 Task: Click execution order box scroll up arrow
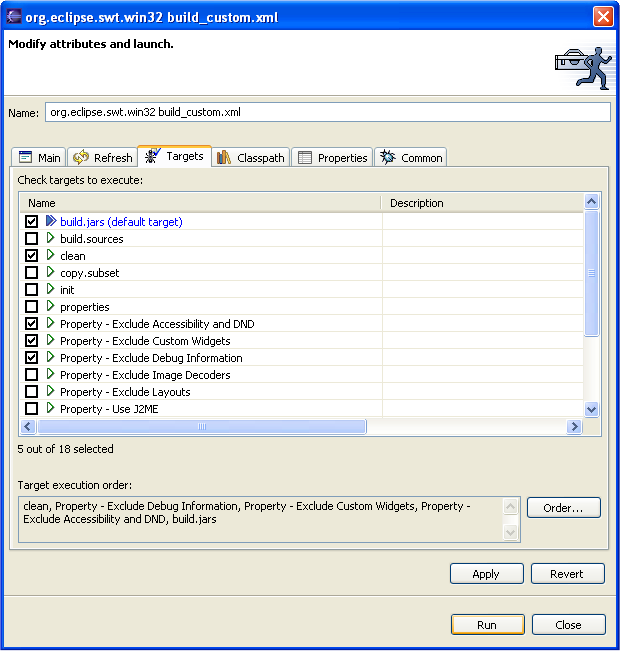(510, 507)
